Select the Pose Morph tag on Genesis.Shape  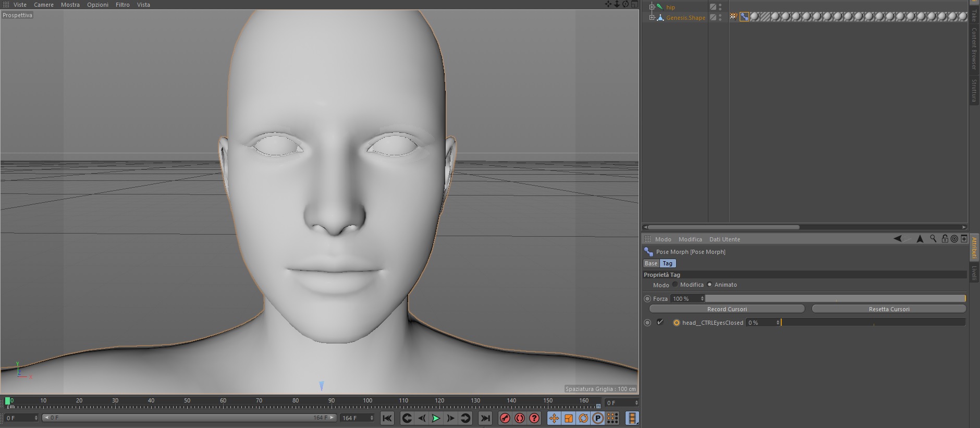pyautogui.click(x=744, y=17)
